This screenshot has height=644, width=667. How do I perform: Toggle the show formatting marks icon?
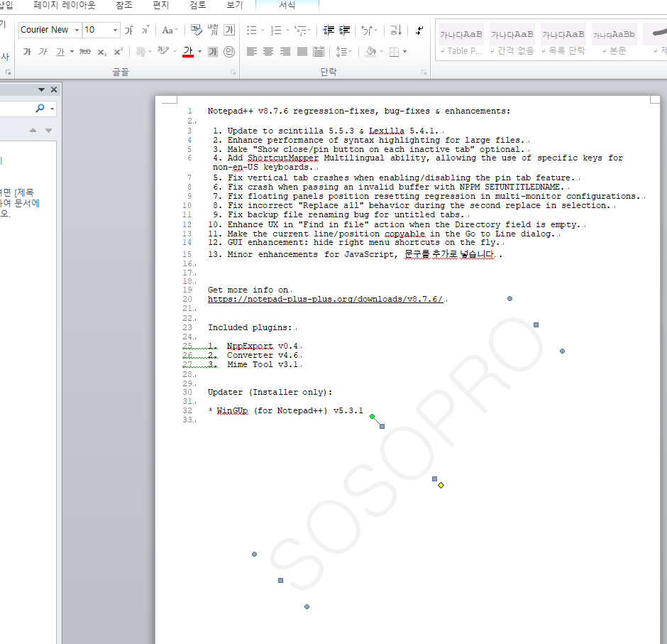pyautogui.click(x=419, y=30)
